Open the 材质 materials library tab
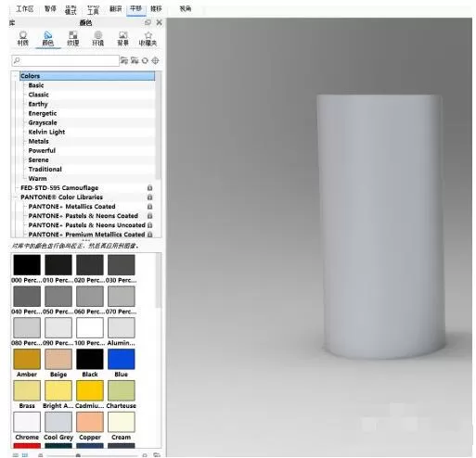This screenshot has width=476, height=458. click(x=22, y=39)
